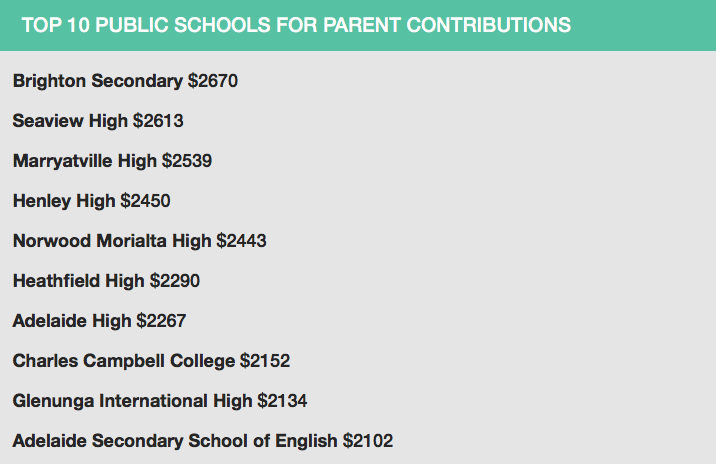Select the Henley High school name
This screenshot has width=716, height=464.
click(x=64, y=201)
